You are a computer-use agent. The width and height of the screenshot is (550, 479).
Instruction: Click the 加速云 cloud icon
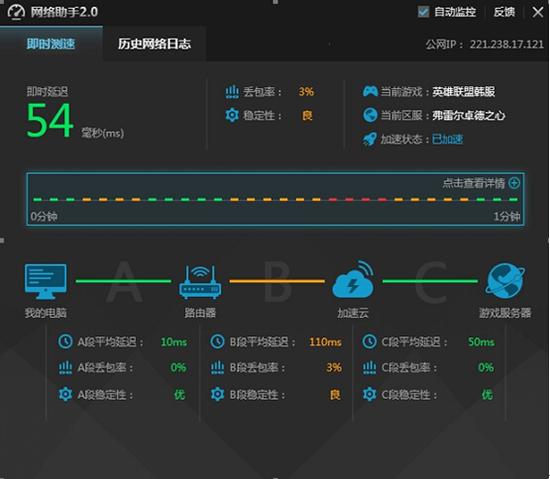[x=353, y=279]
